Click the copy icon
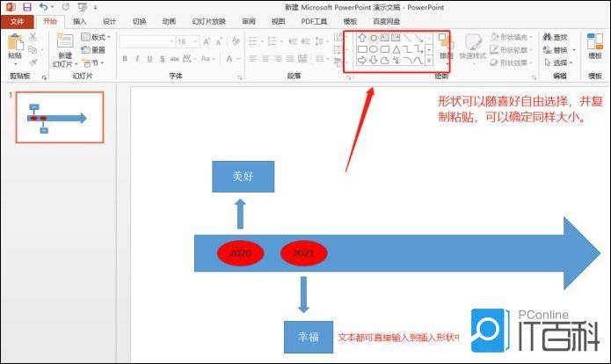 click(x=33, y=50)
